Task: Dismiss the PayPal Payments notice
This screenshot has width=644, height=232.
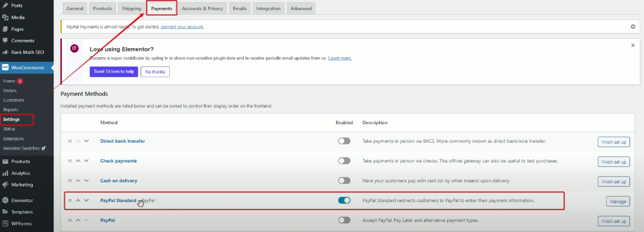Action: pos(633,27)
